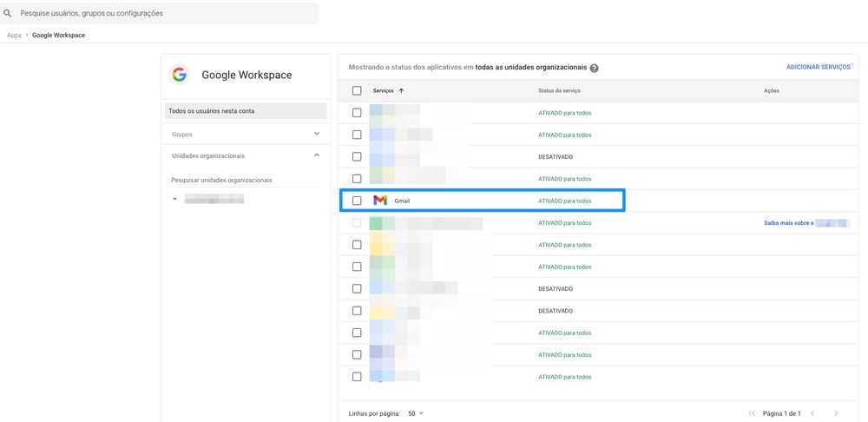The width and height of the screenshot is (868, 422).
Task: Click the magnifier search icon
Action: (x=7, y=13)
